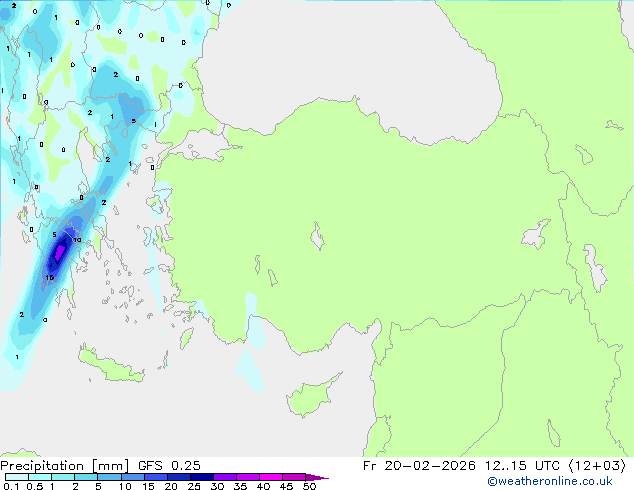This screenshot has height=490, width=634.
Task: Choose the 35–40 mm legend swatch
Action: click(248, 477)
